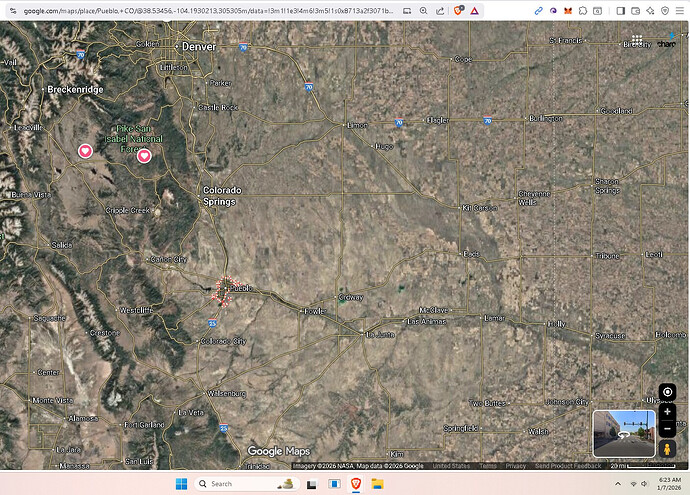
Task: Click the Terms link at map bottom
Action: click(487, 466)
